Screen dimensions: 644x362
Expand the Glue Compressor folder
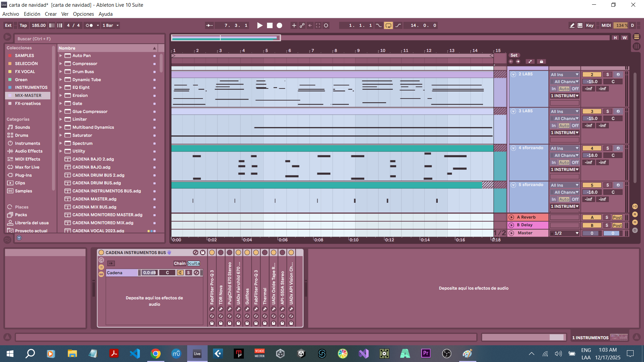[x=61, y=112]
